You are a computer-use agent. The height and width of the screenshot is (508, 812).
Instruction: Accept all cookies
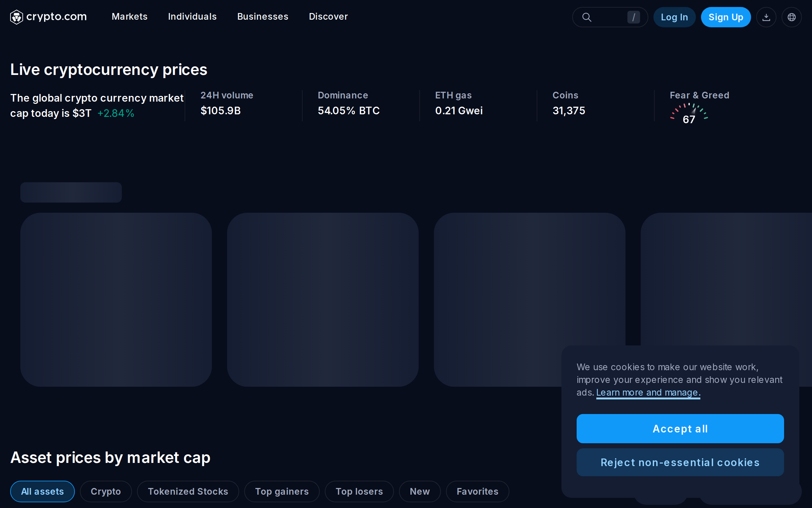pyautogui.click(x=680, y=428)
